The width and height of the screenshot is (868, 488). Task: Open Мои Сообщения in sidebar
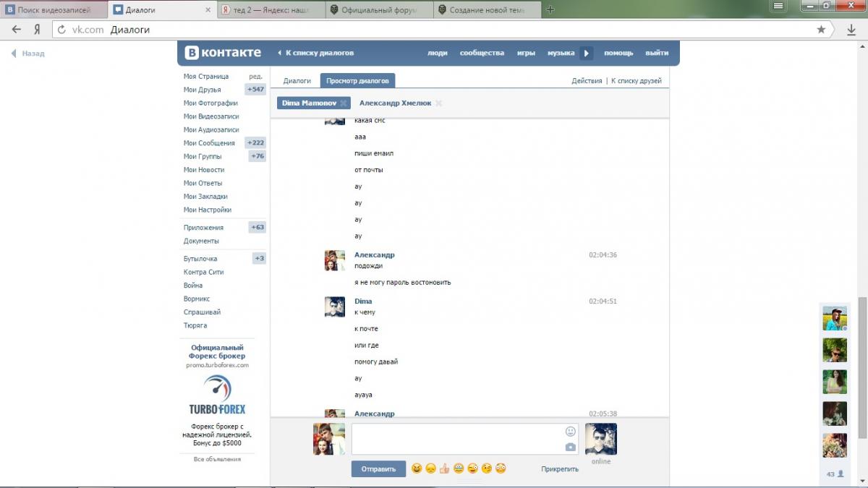[209, 143]
